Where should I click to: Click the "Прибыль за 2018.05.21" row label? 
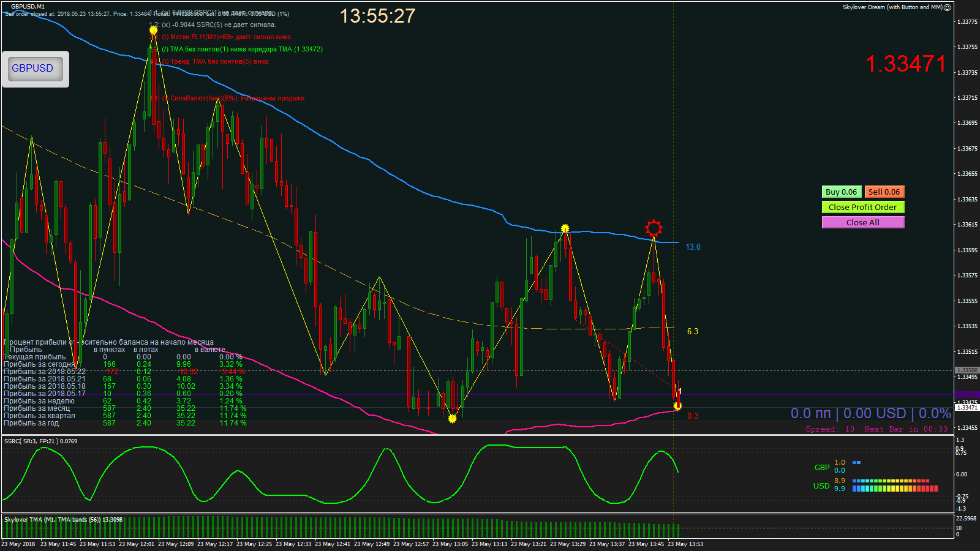pos(45,379)
